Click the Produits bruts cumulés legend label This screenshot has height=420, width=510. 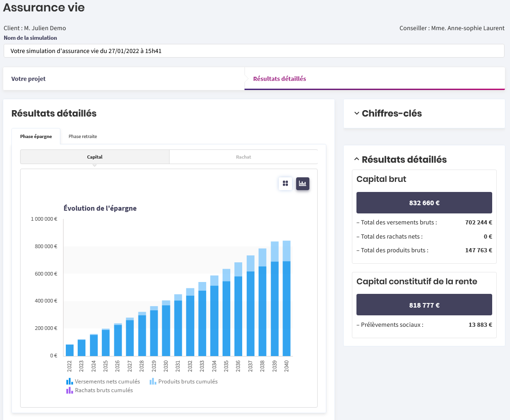(x=188, y=381)
